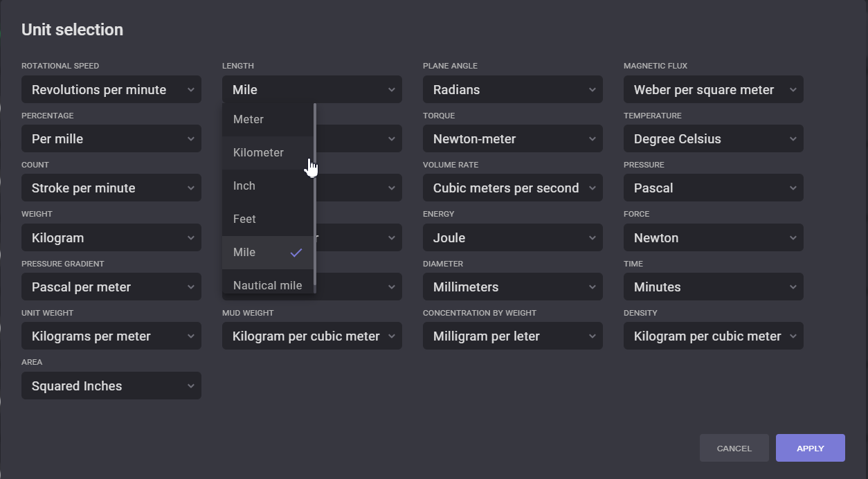Select Meter from the length list

pyautogui.click(x=266, y=120)
